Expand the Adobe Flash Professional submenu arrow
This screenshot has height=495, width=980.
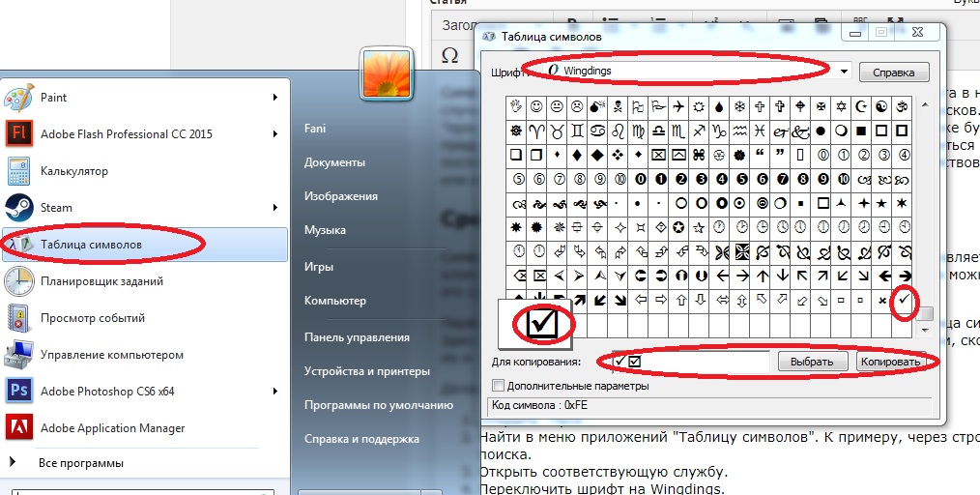pyautogui.click(x=275, y=133)
